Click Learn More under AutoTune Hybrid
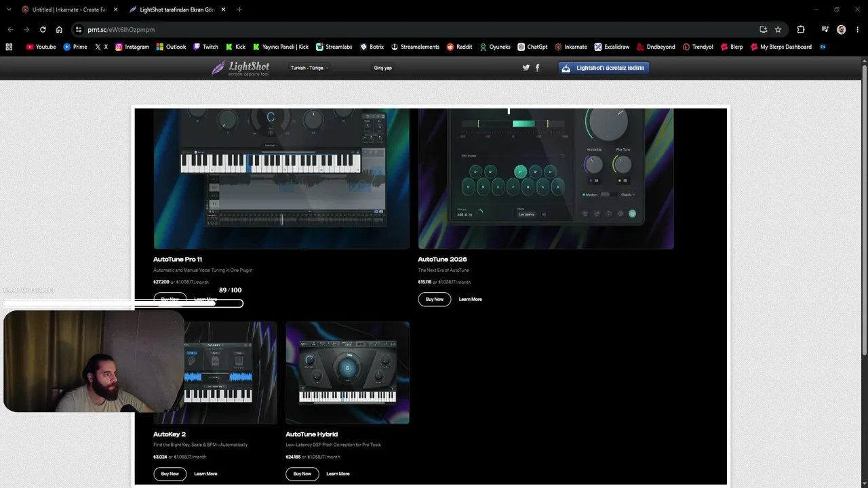 (x=338, y=474)
